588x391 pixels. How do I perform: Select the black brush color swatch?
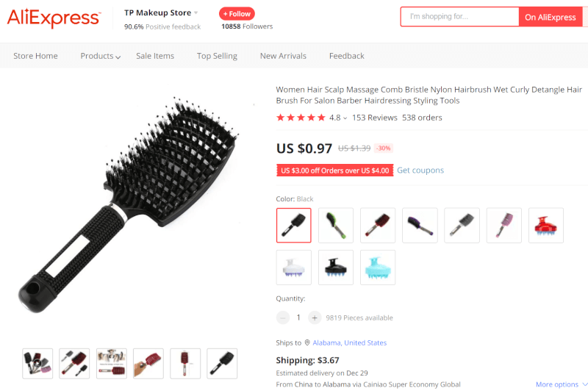pyautogui.click(x=293, y=226)
